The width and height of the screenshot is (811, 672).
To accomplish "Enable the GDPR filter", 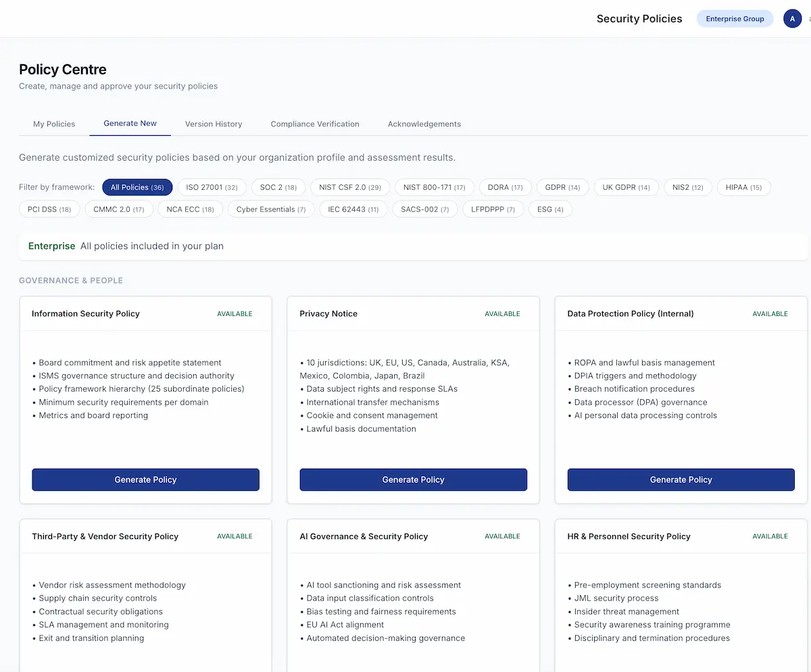I will 562,187.
